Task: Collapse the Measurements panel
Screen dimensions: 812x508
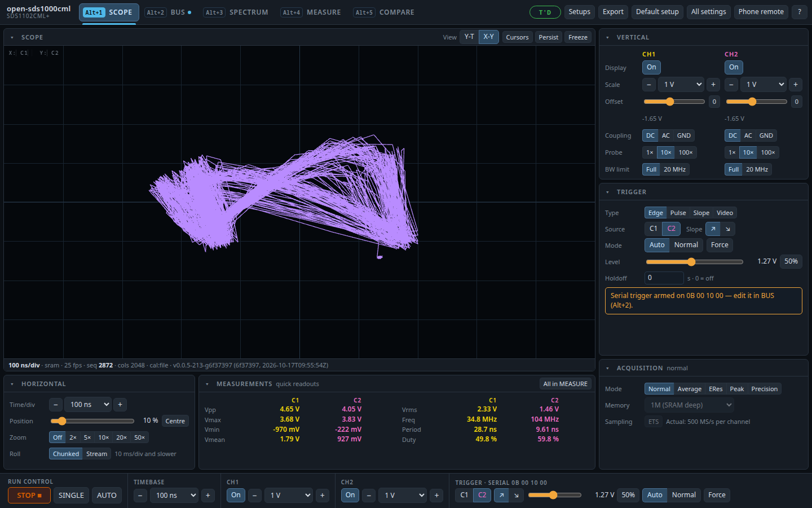Action: pos(207,384)
